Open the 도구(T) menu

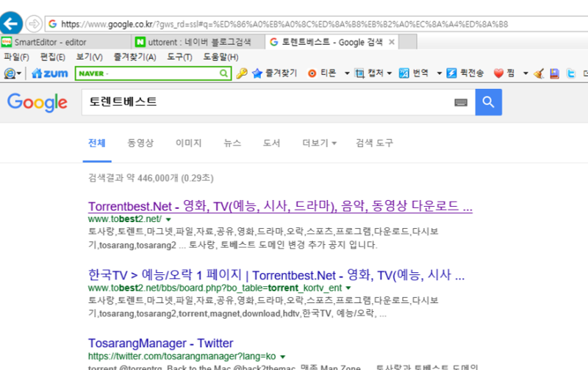[179, 57]
